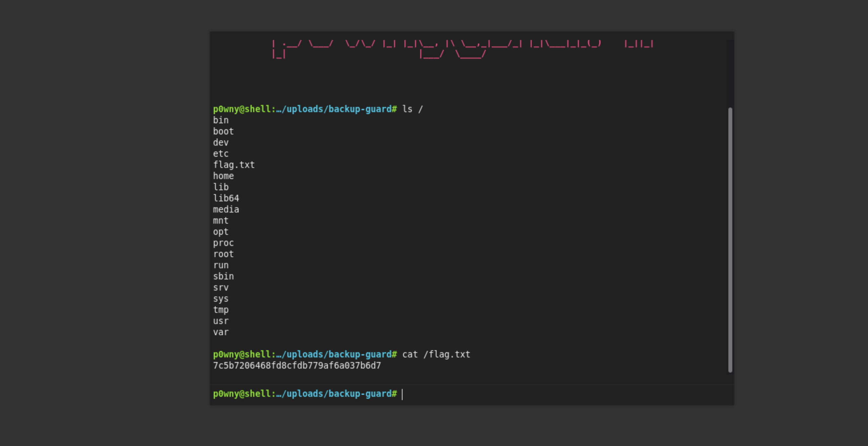Click 'opt' in the directory listing
Screen dimensions: 868x446
click(x=221, y=232)
